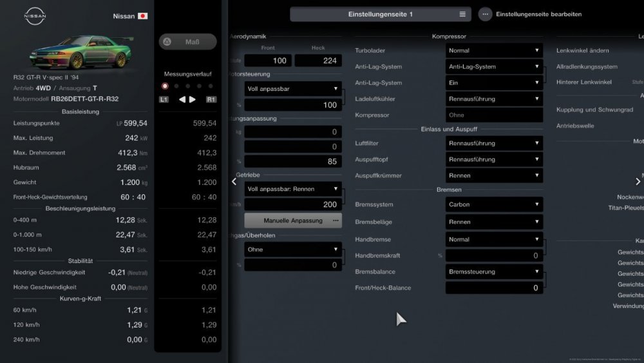This screenshot has width=644, height=363.
Task: Select the fifth measurement history dot
Action: pos(211,86)
